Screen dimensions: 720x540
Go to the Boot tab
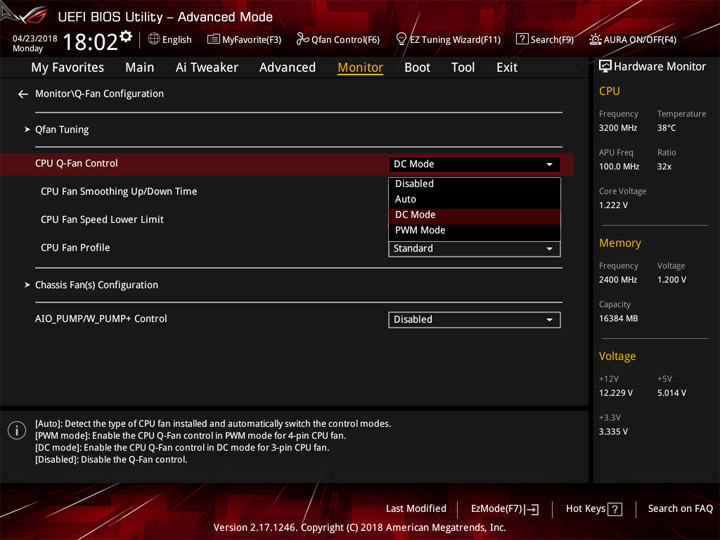pyautogui.click(x=417, y=68)
